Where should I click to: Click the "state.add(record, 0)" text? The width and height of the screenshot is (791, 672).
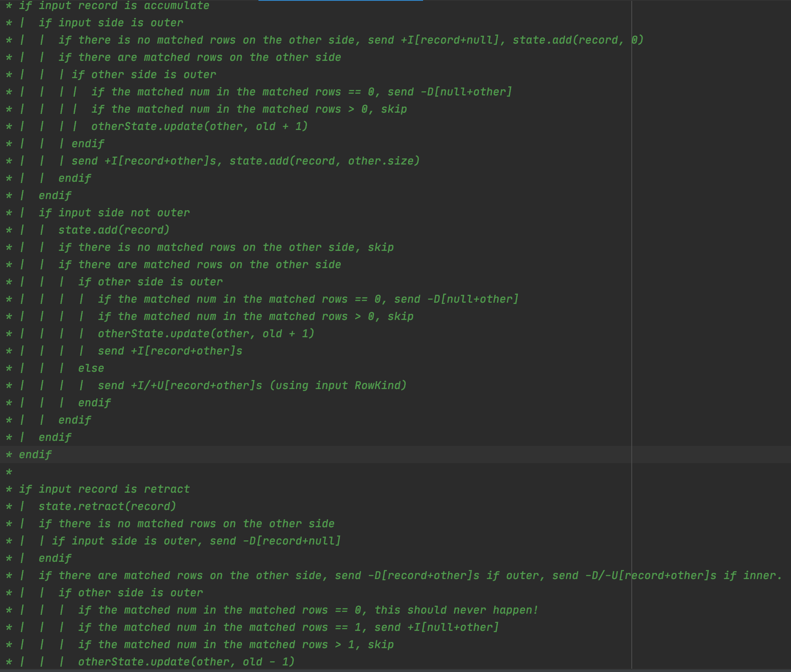coord(577,40)
